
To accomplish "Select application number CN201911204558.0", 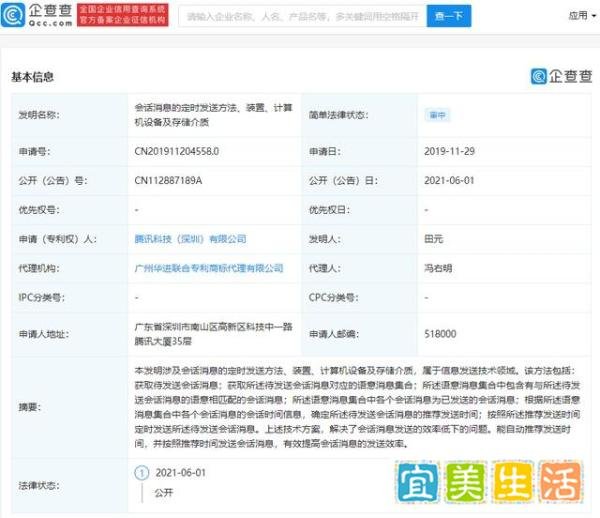I will 177,151.
